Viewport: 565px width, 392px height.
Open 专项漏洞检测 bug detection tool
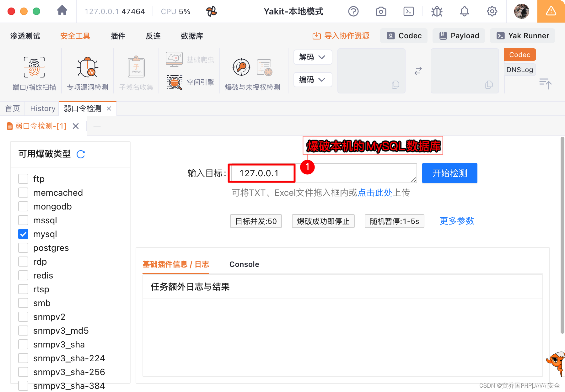[x=88, y=73]
